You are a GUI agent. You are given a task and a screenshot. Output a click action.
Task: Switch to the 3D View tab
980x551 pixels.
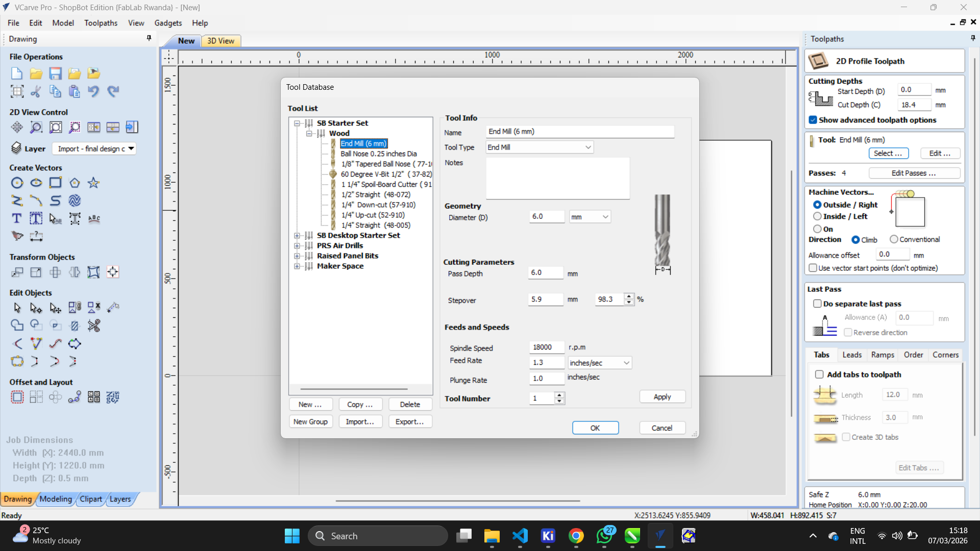click(220, 41)
